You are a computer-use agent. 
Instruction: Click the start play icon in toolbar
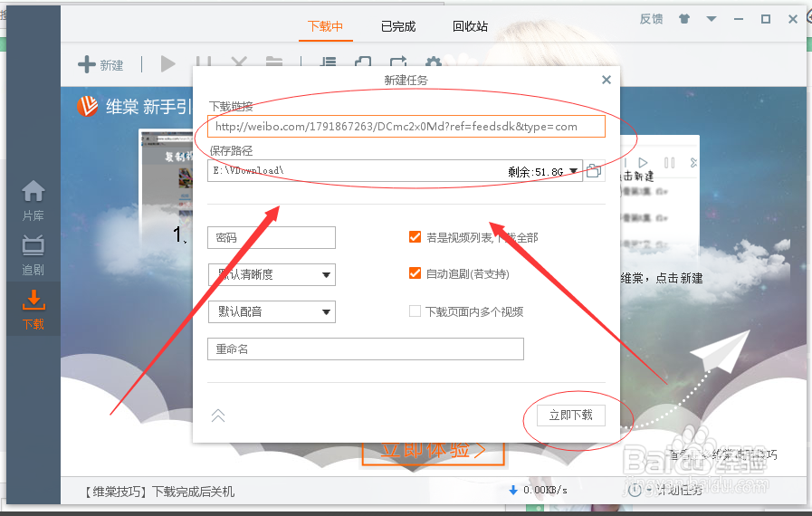(x=167, y=63)
